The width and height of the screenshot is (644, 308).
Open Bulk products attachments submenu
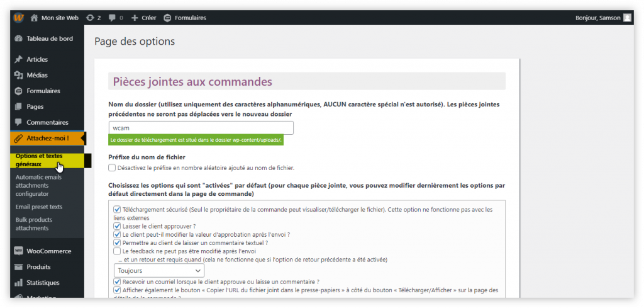tap(34, 224)
